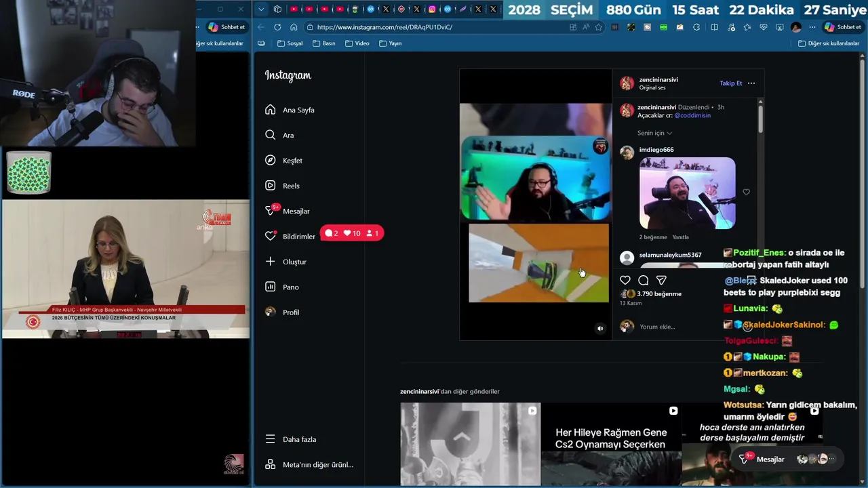Click the browser profile avatar

click(x=796, y=27)
